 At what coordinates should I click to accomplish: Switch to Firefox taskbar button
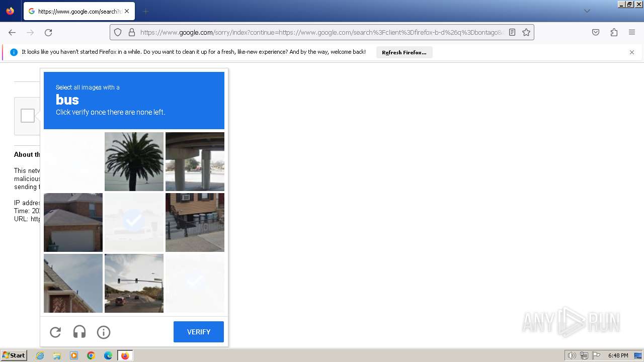[125, 355]
